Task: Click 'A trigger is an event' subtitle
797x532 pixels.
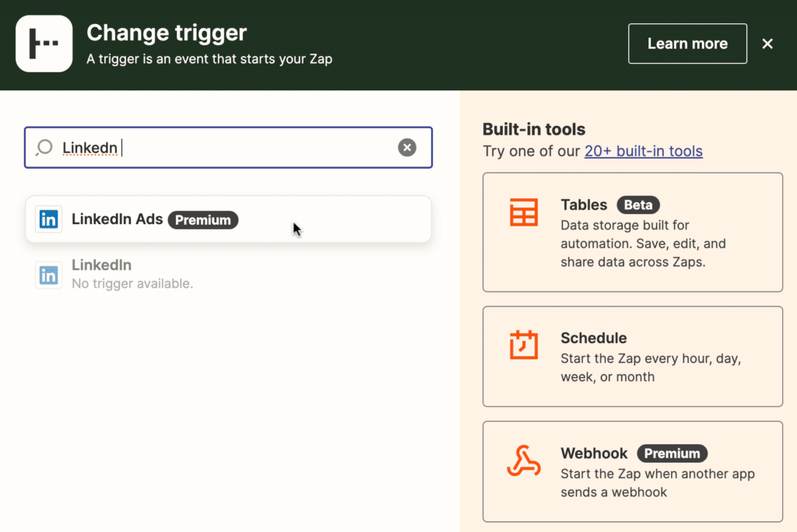Action: point(209,59)
